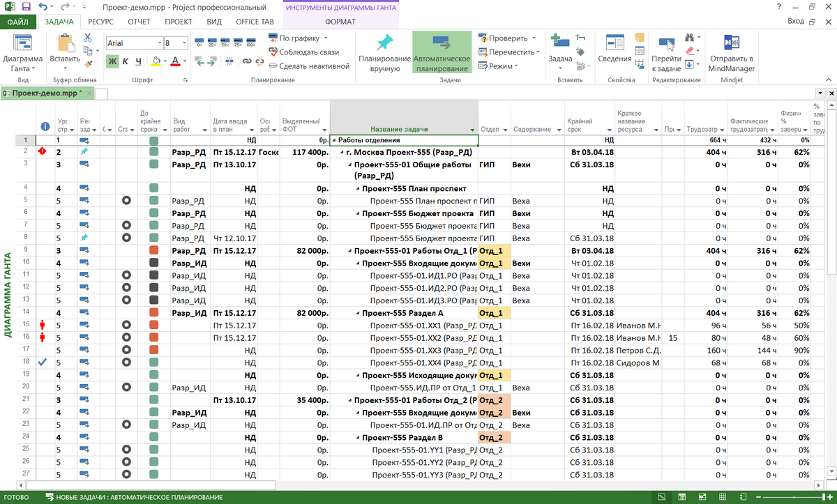837x504 pixels.
Task: Toggle Автоматическое планирование mode
Action: tap(442, 52)
